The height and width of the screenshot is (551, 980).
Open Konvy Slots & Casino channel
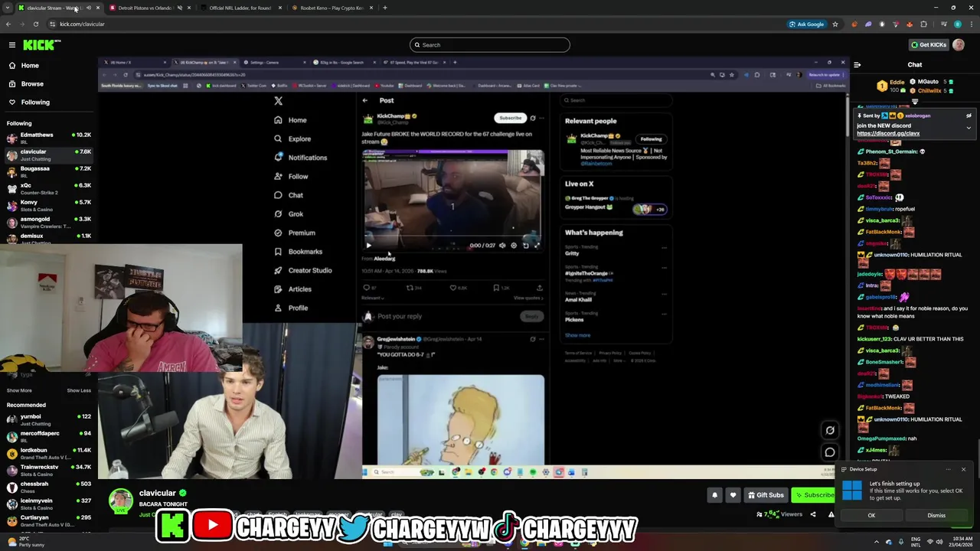pos(49,205)
